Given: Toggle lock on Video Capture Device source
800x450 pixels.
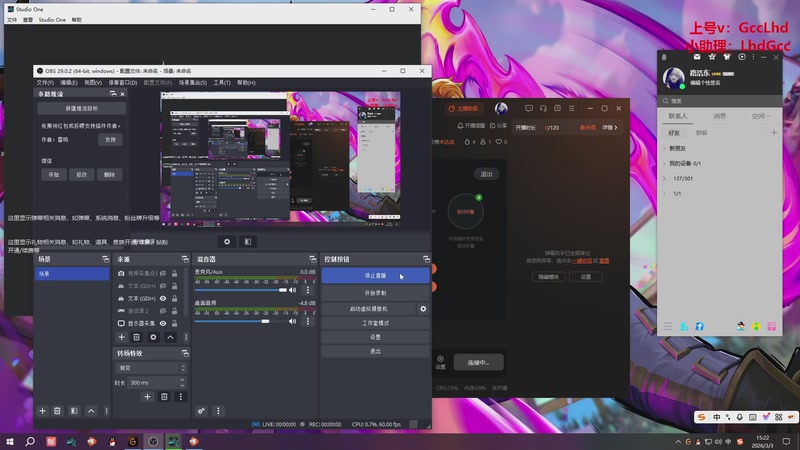Looking at the screenshot, I should 174,273.
